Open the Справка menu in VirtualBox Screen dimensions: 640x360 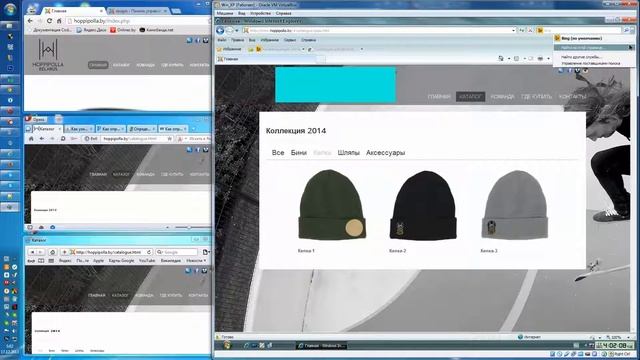[x=283, y=13]
